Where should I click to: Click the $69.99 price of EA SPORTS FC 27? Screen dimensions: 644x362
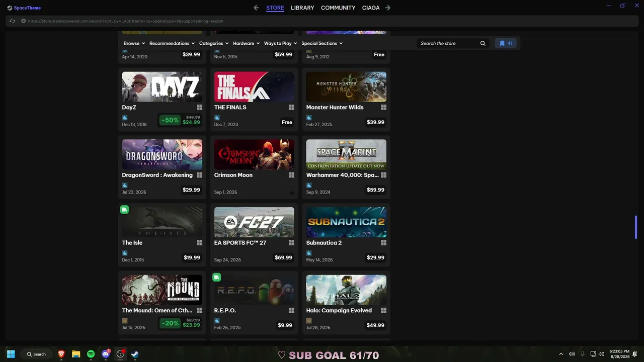tap(283, 257)
